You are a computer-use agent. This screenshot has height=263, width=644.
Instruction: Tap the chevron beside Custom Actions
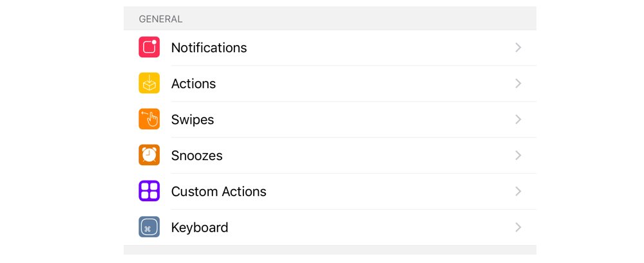(518, 191)
